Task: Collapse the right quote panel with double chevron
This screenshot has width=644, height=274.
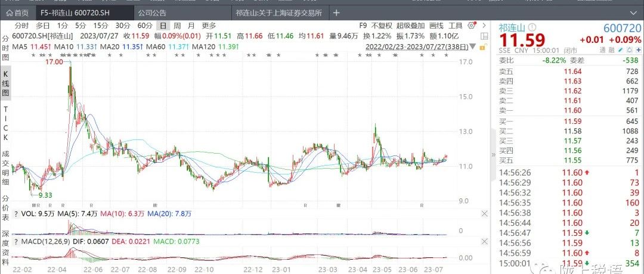Action: tap(494, 155)
